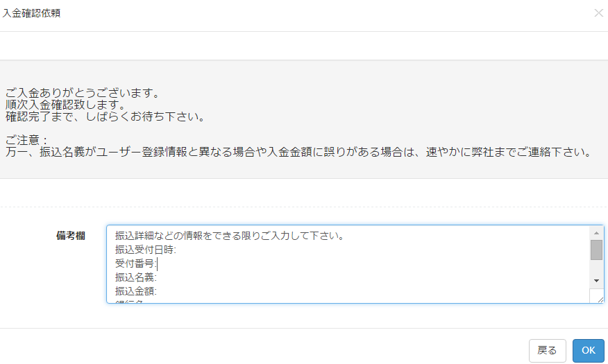Viewport: 608px width, 364px height.
Task: Click the ご注意： heading text
Action: coord(27,140)
